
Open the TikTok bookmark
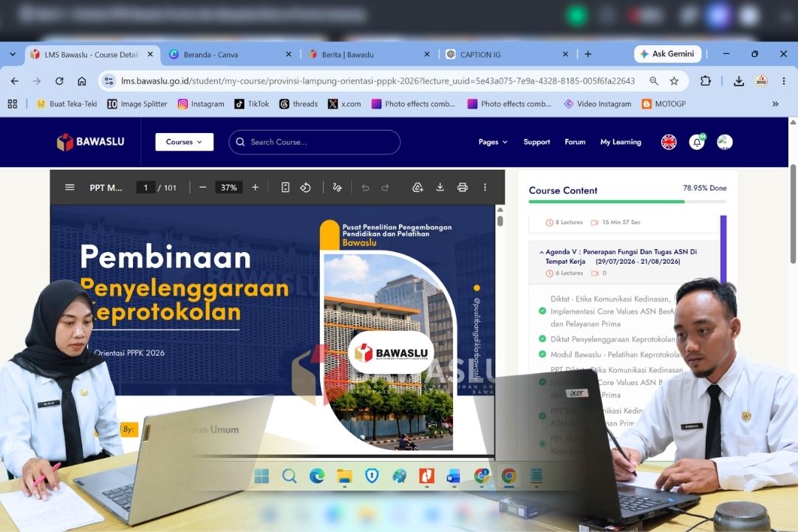coord(251,104)
